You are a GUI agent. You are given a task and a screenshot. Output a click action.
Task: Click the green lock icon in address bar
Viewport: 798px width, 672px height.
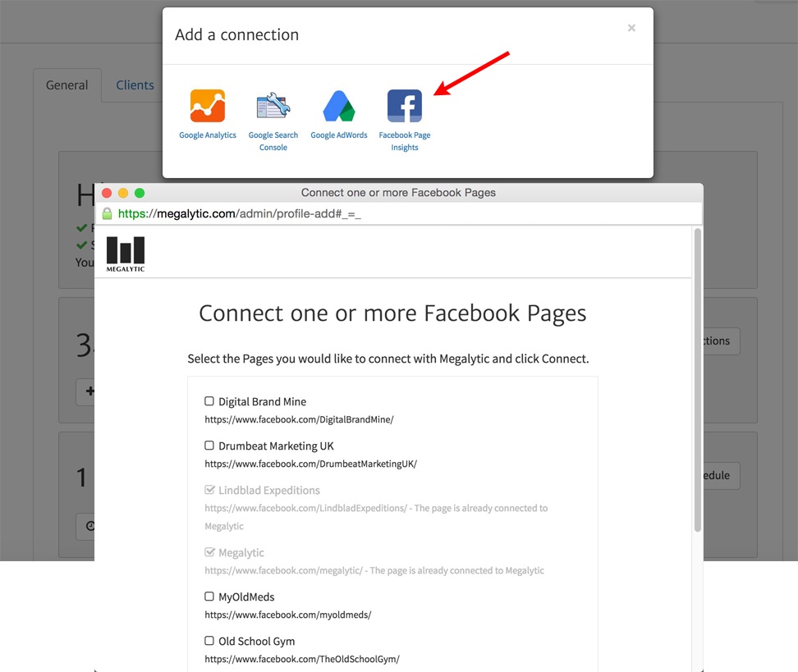tap(107, 213)
